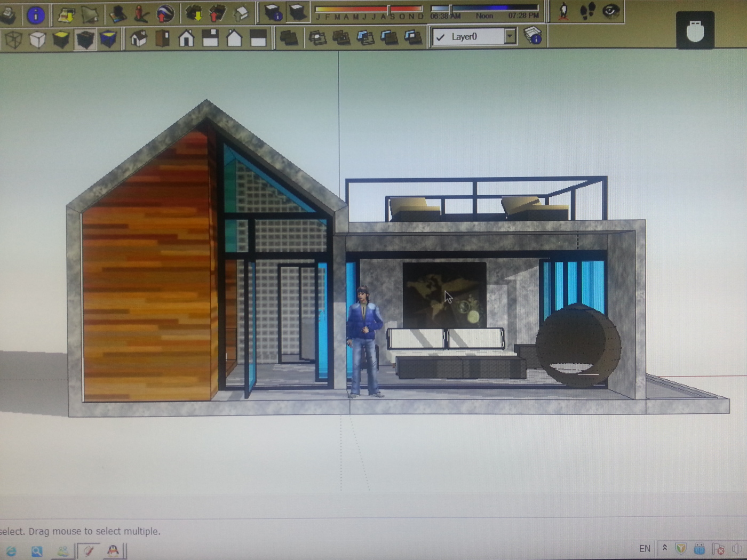Viewport: 747px width, 560px height.
Task: Choose the Shaded With Textures style
Action: [85, 39]
